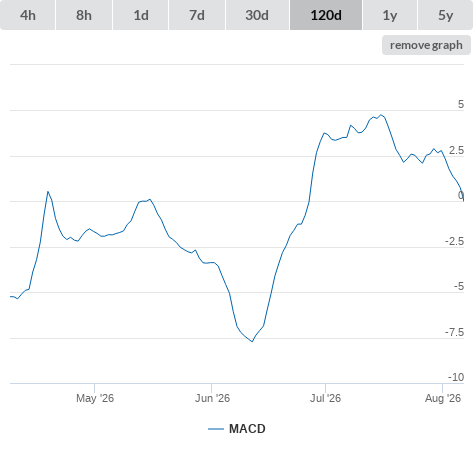Click the active 120d range tab

pyautogui.click(x=326, y=15)
